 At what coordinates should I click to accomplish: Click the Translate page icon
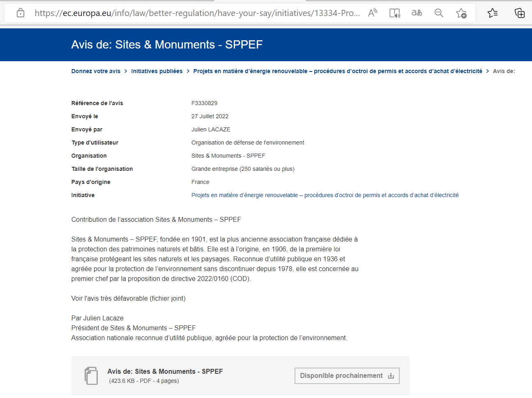pyautogui.click(x=417, y=13)
